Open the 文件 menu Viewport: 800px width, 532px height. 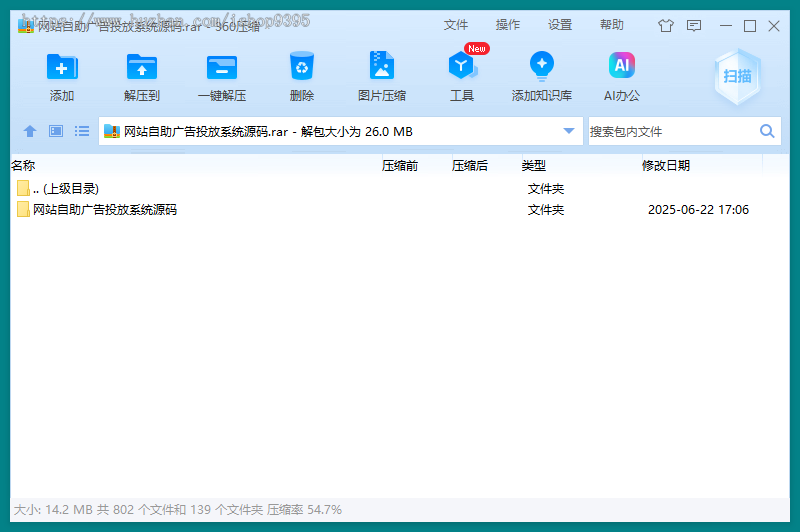click(456, 24)
